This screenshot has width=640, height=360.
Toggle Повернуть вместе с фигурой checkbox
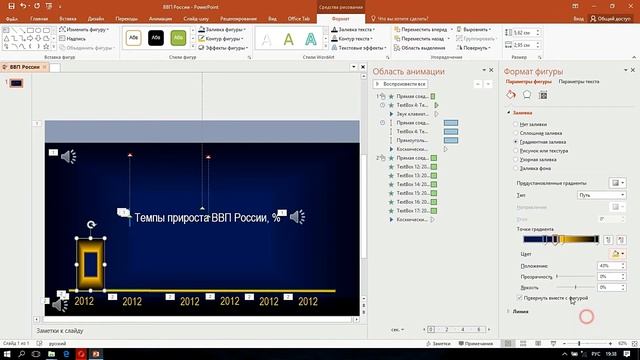pyautogui.click(x=520, y=298)
